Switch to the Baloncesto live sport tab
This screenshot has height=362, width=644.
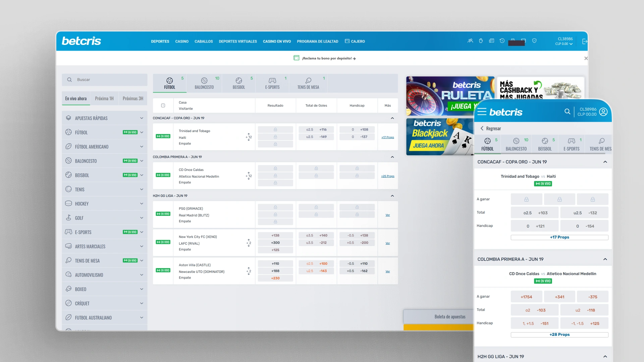coord(204,83)
